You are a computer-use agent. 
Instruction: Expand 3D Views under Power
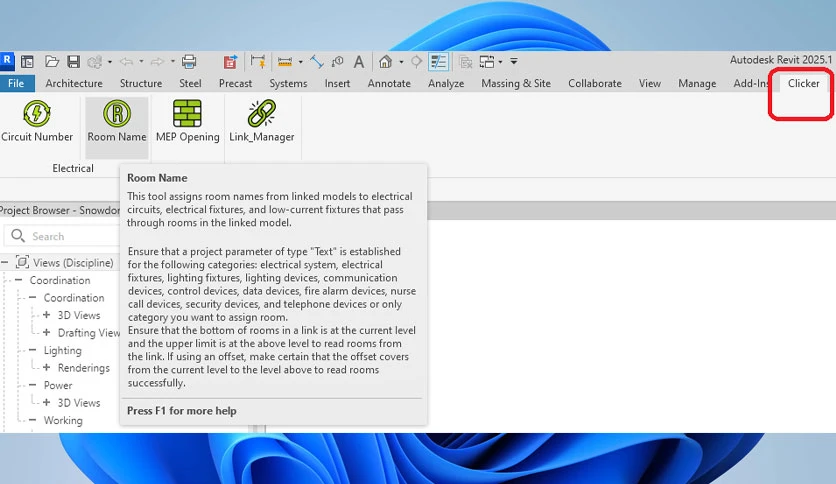click(x=46, y=402)
